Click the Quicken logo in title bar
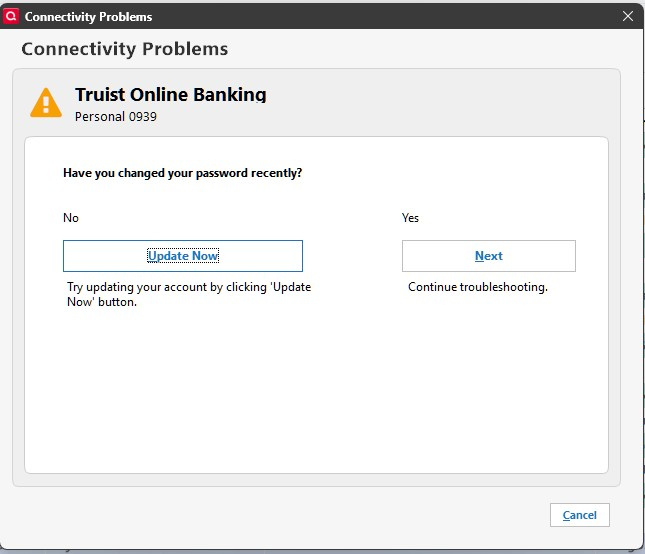Screen dimensions: 645x554 pos(11,16)
